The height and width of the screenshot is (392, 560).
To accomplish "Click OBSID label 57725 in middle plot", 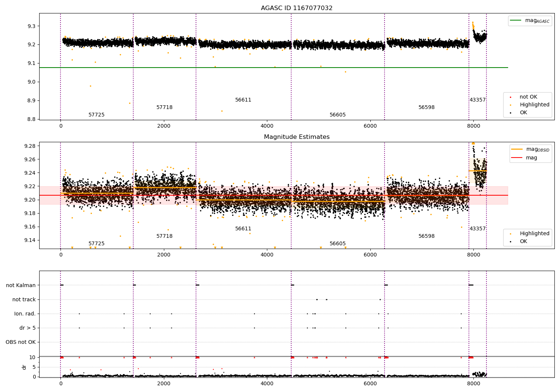I will click(96, 244).
